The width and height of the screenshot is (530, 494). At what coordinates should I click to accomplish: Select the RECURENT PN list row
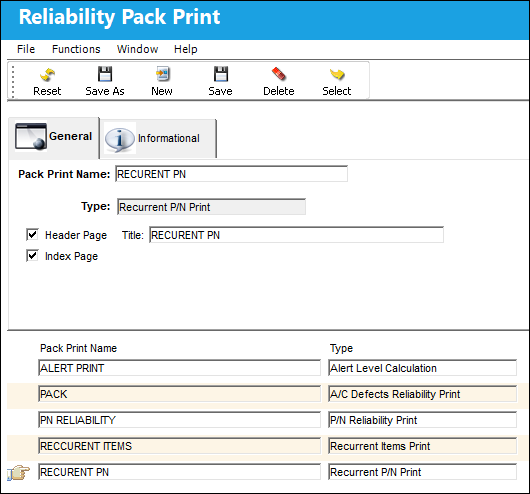(x=179, y=472)
